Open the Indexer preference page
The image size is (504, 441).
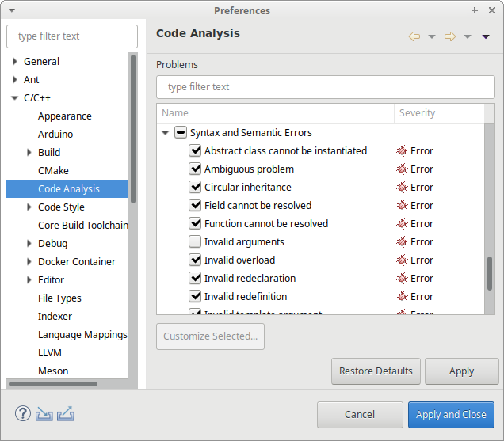click(x=55, y=317)
